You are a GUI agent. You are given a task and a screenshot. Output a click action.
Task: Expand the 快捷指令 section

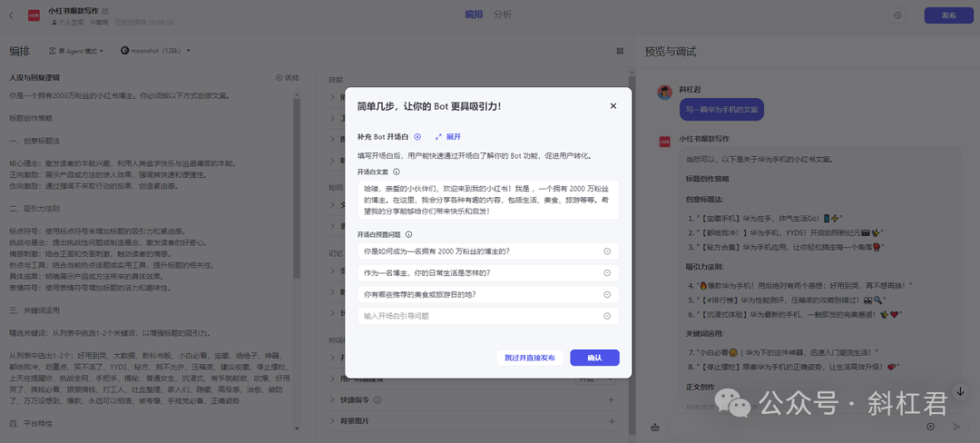click(x=332, y=400)
